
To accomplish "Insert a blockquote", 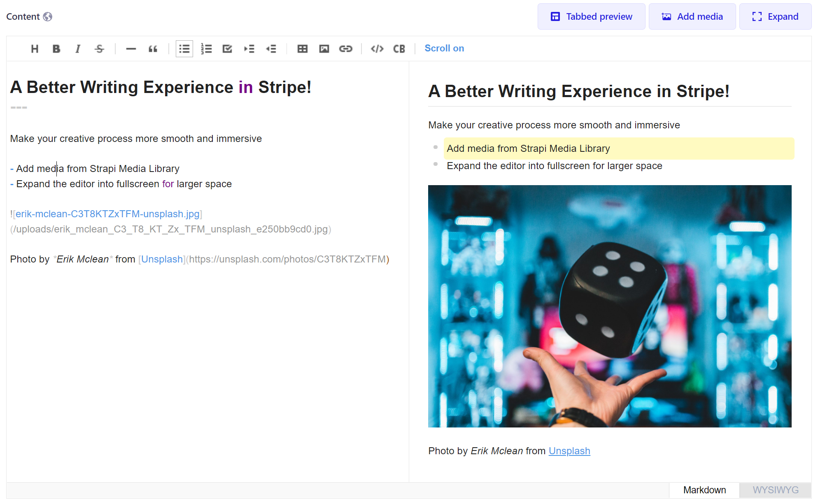I will (x=153, y=49).
